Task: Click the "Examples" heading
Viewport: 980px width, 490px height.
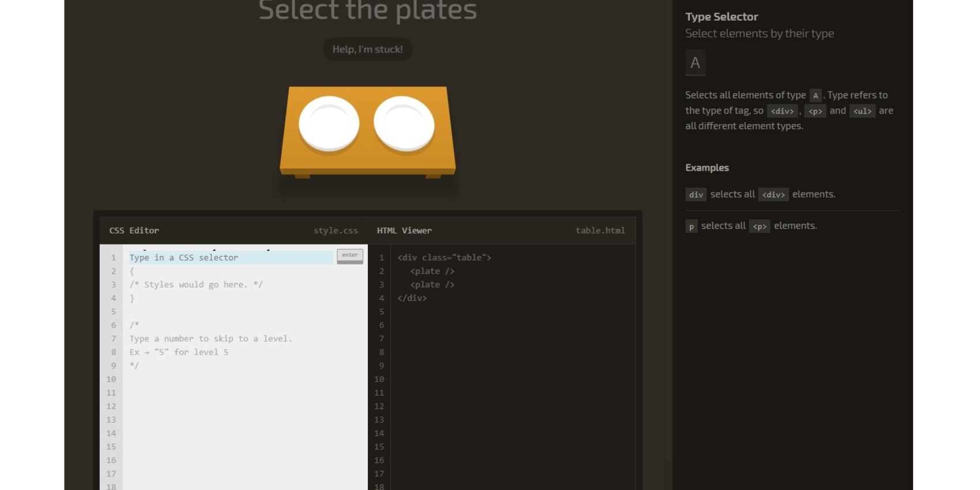Action: coord(707,168)
